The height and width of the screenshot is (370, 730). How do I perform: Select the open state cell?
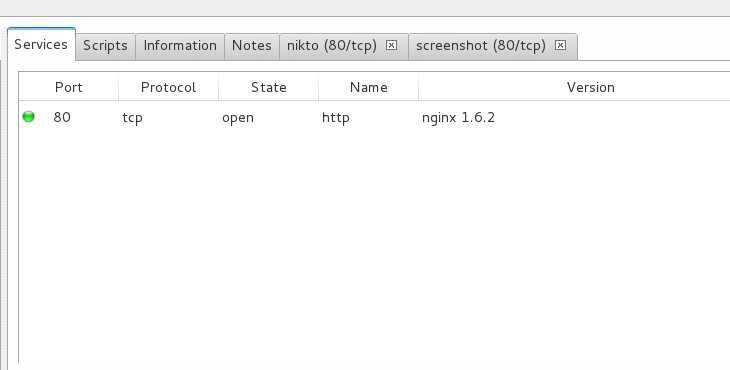tap(237, 117)
